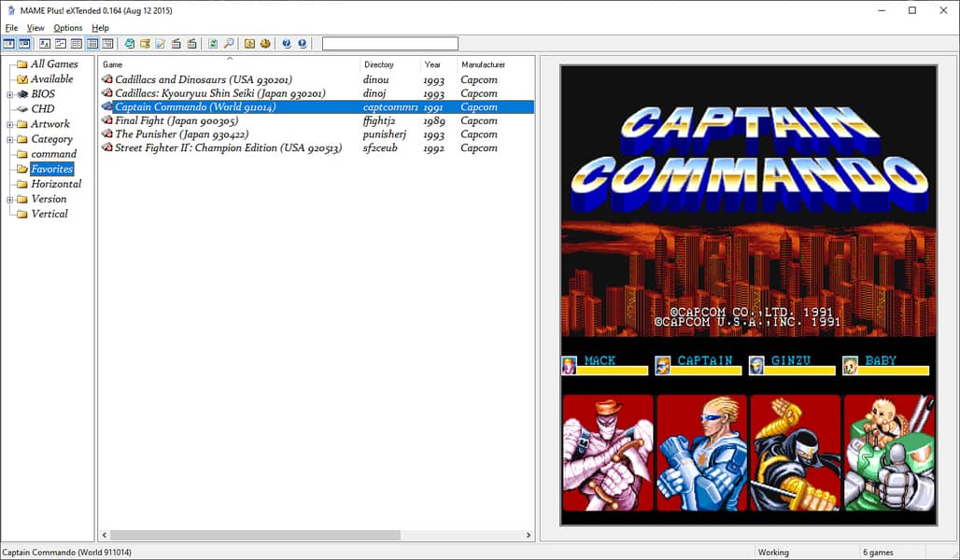Expand the BIOS tree node
Screen dimensions: 960x560
(x=9, y=94)
